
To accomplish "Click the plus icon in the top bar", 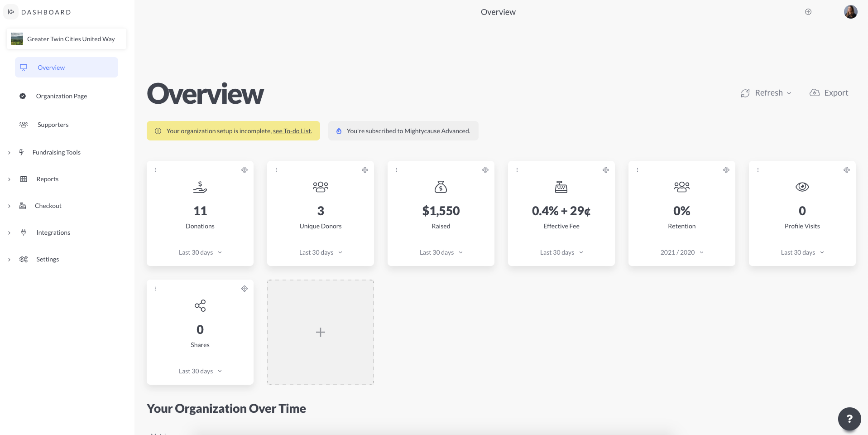I will coord(808,12).
